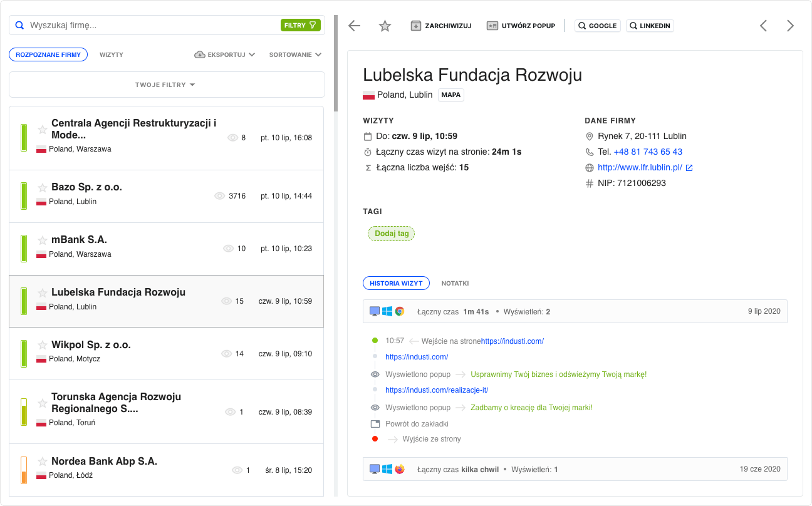Open the industi.com/realizacje-it/ link
The image size is (812, 506).
pos(437,390)
